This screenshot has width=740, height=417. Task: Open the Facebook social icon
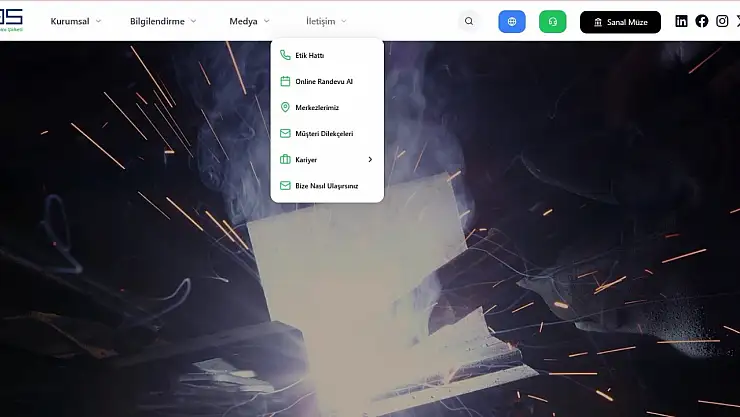(702, 21)
